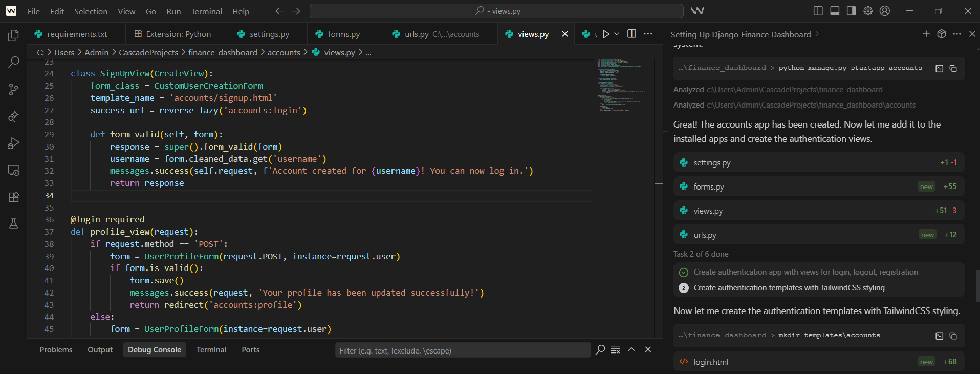Run the Python file with play button

coord(606,34)
